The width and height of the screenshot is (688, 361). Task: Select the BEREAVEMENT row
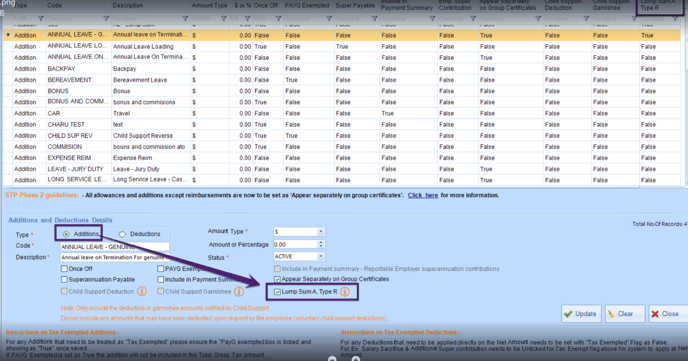[x=342, y=80]
